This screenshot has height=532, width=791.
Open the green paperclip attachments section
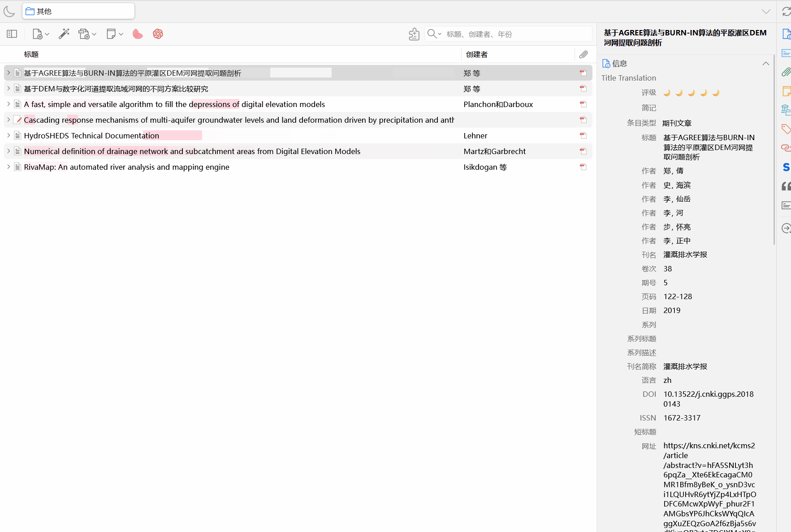[786, 72]
